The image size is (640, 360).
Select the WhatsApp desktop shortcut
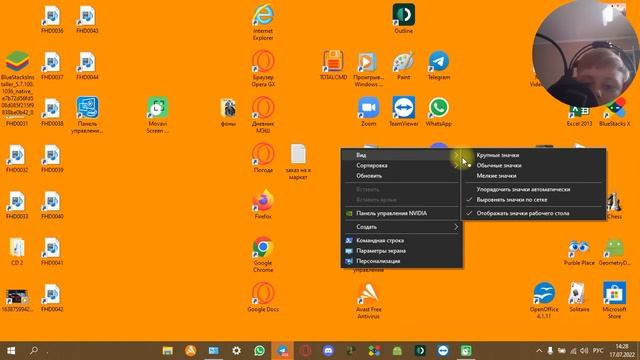(x=439, y=111)
